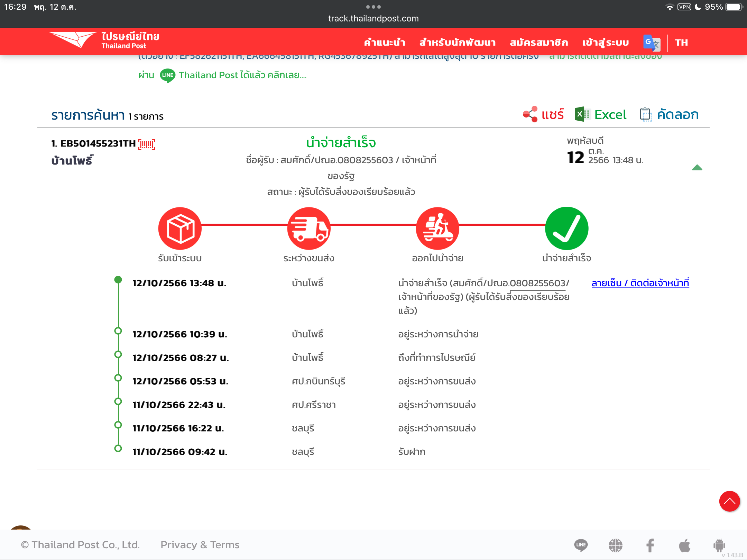Click the copy (คัดลอก) clipboard icon
Screen dimensions: 747x560
[645, 114]
